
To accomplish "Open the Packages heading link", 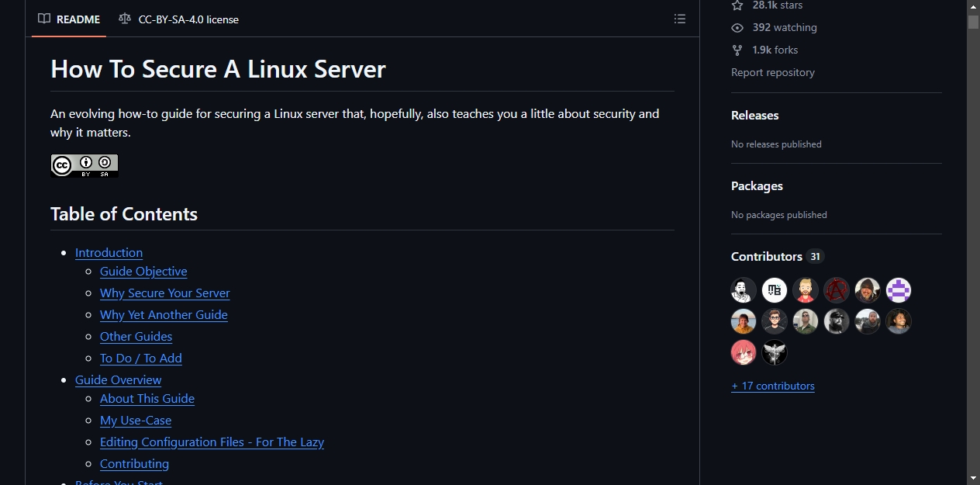I will click(x=757, y=186).
